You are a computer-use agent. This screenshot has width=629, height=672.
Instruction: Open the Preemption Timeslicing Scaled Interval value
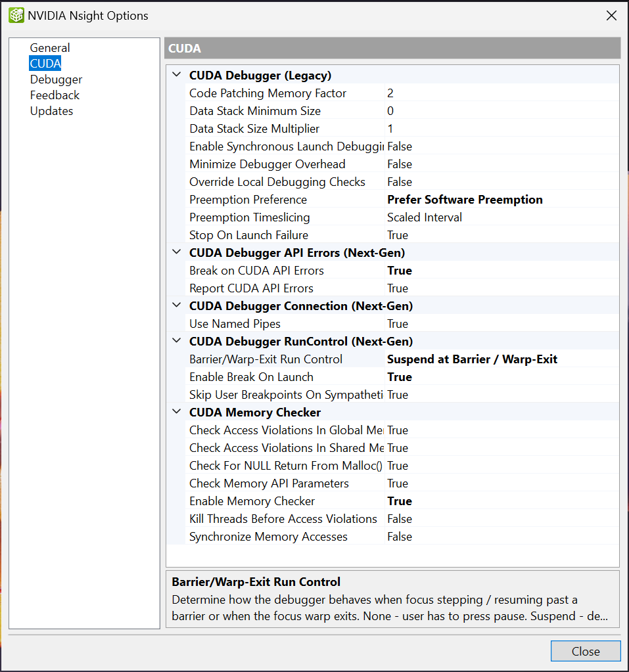pyautogui.click(x=501, y=217)
